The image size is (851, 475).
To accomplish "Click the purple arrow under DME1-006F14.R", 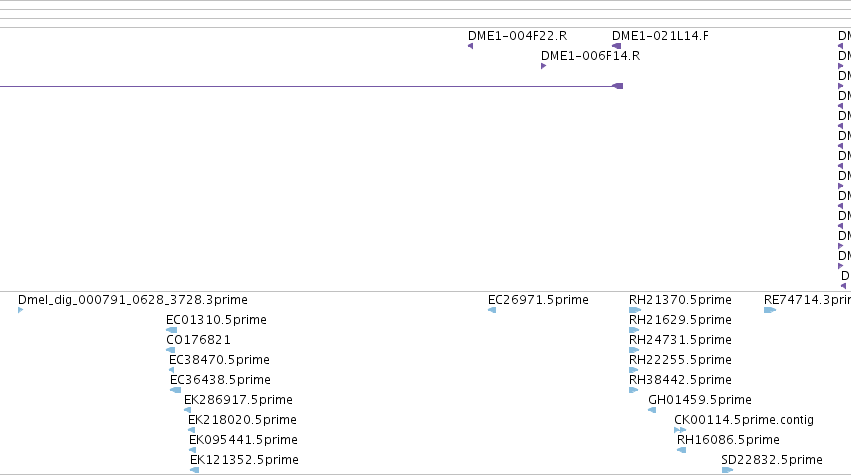I will (543, 66).
